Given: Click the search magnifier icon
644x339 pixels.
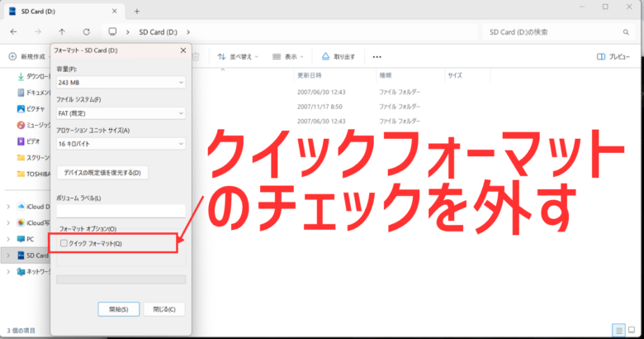Looking at the screenshot, I should point(626,32).
